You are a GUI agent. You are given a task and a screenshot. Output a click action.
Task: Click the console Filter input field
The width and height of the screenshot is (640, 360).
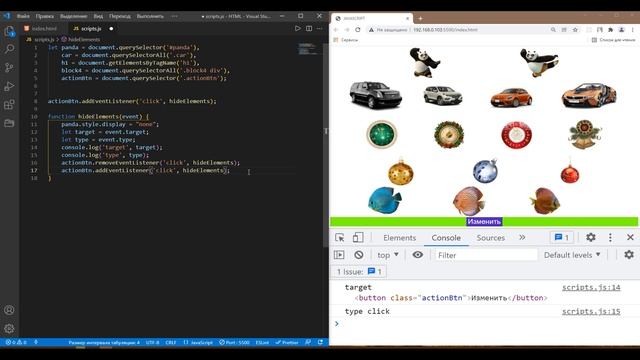click(x=486, y=255)
